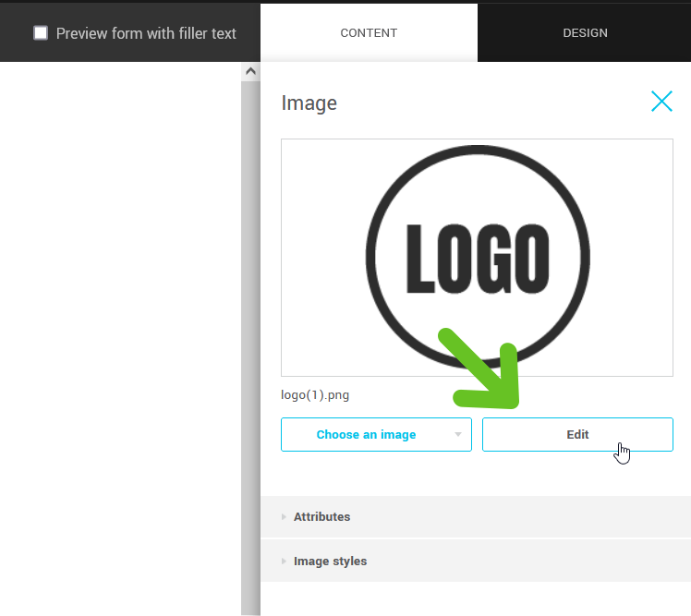
Task: Click the LOGO text inside the preview
Action: point(478,258)
